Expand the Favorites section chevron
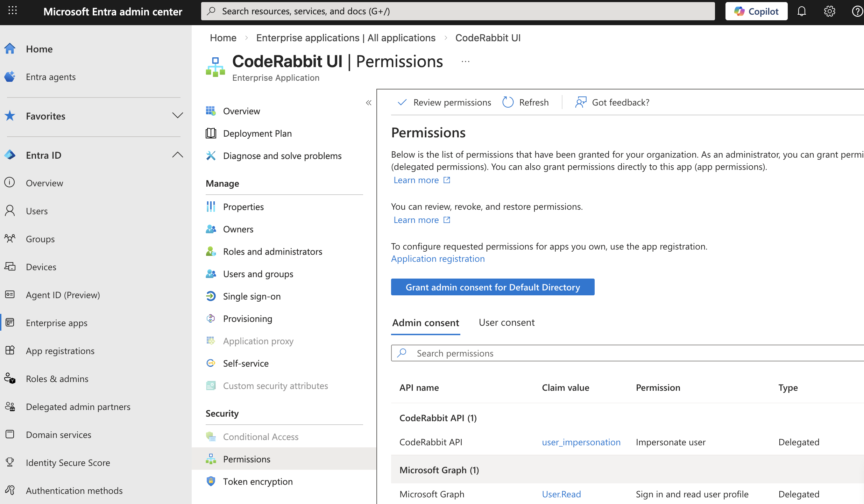 178,115
